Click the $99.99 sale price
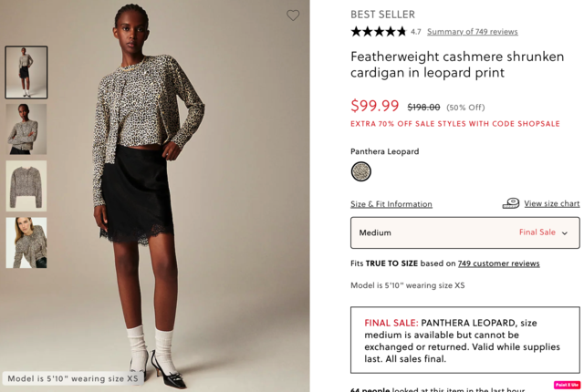The image size is (584, 392). tap(375, 106)
